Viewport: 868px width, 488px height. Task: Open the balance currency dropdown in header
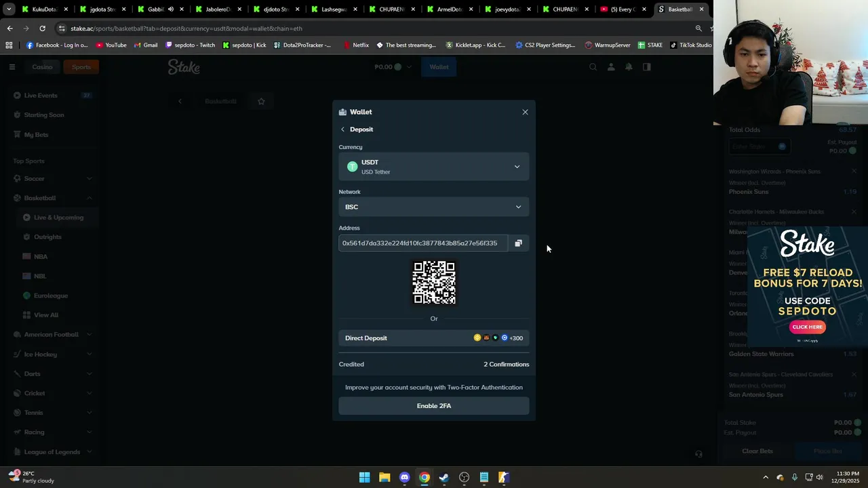tap(393, 67)
